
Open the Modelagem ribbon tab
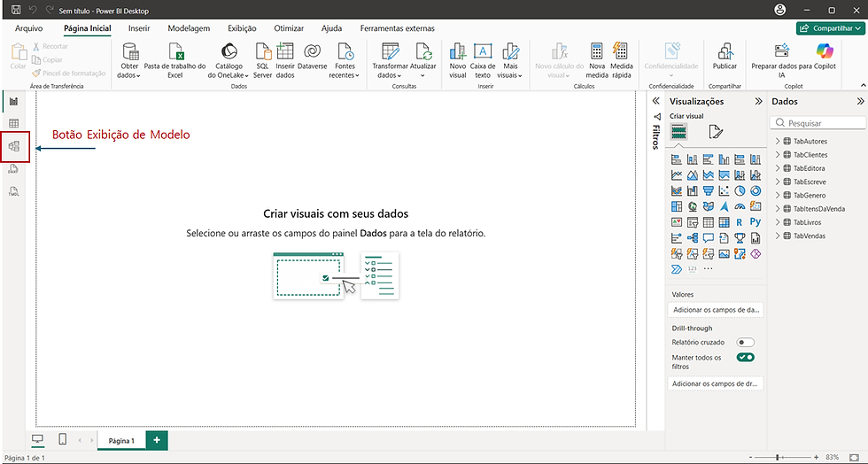tap(189, 28)
